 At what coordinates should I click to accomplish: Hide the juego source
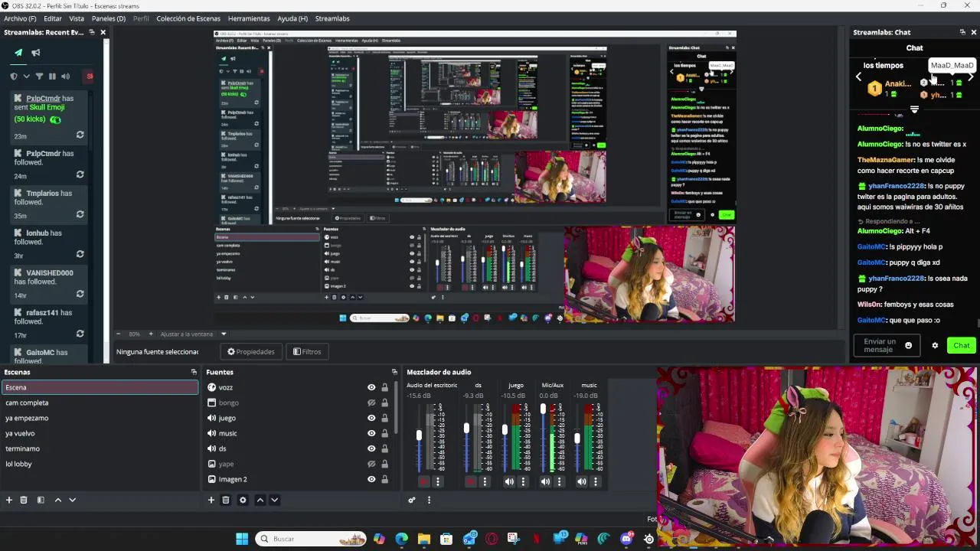(x=371, y=418)
